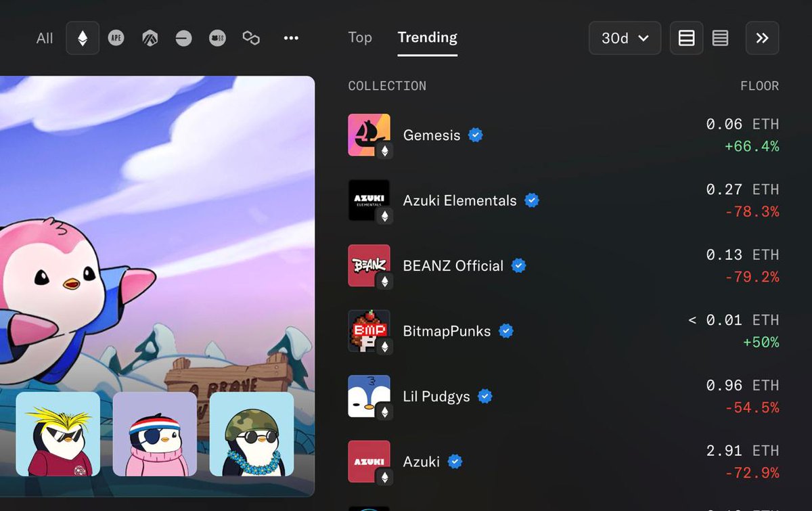Click Azuki Elementals floor 0.27 ETH
Screen dimensions: 812x511
click(742, 190)
